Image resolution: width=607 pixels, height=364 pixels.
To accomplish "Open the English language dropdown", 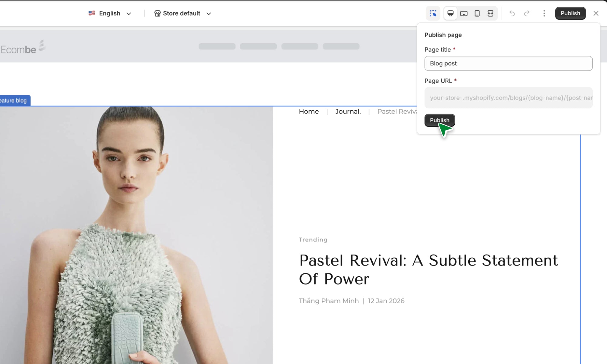I will [x=110, y=13].
